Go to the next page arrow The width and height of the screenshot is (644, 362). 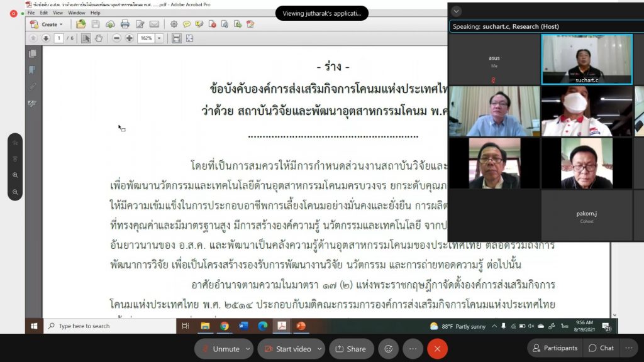click(46, 38)
